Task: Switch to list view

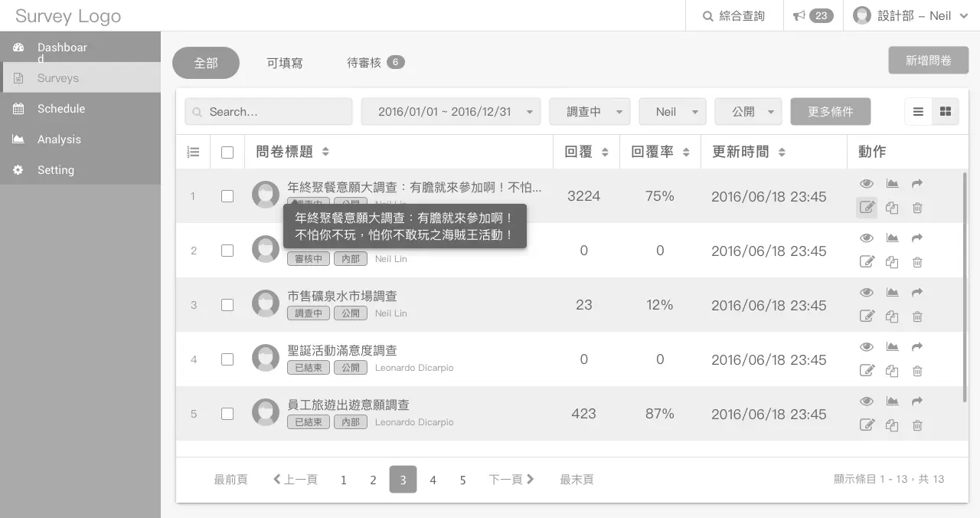Action: point(918,112)
